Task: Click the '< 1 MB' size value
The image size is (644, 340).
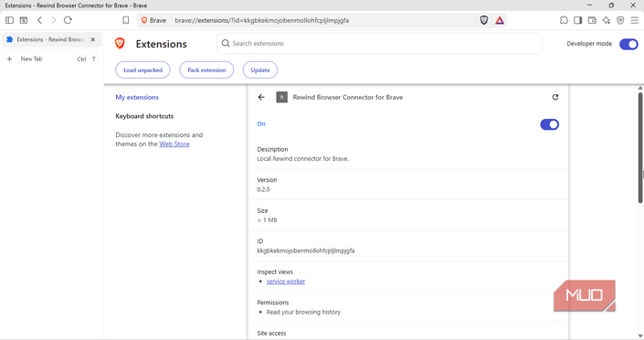Action: click(267, 220)
